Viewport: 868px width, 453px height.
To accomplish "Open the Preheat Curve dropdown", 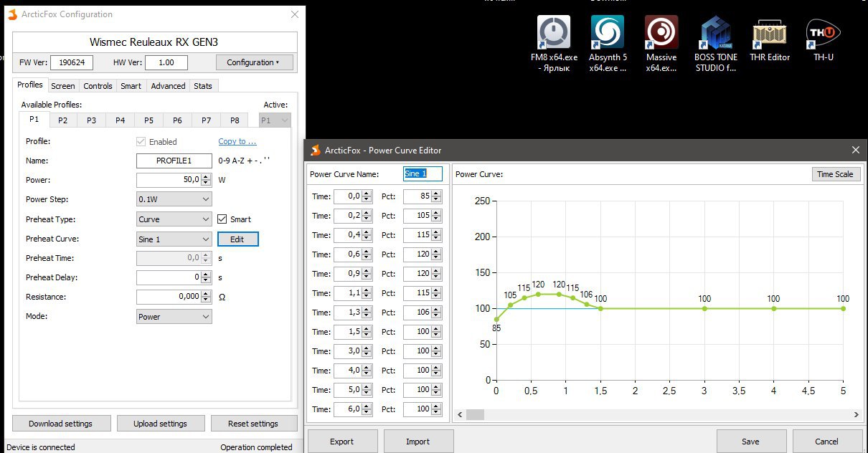I will 174,239.
